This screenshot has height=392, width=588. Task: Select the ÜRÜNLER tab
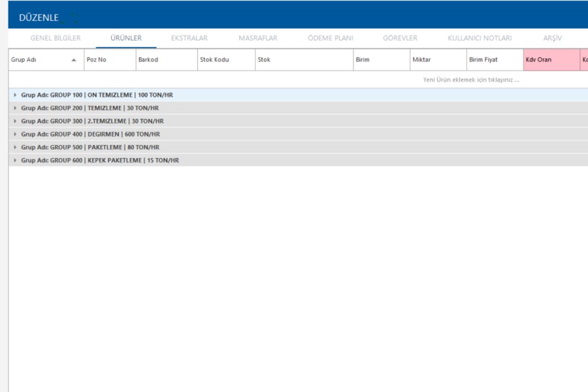[x=126, y=38]
